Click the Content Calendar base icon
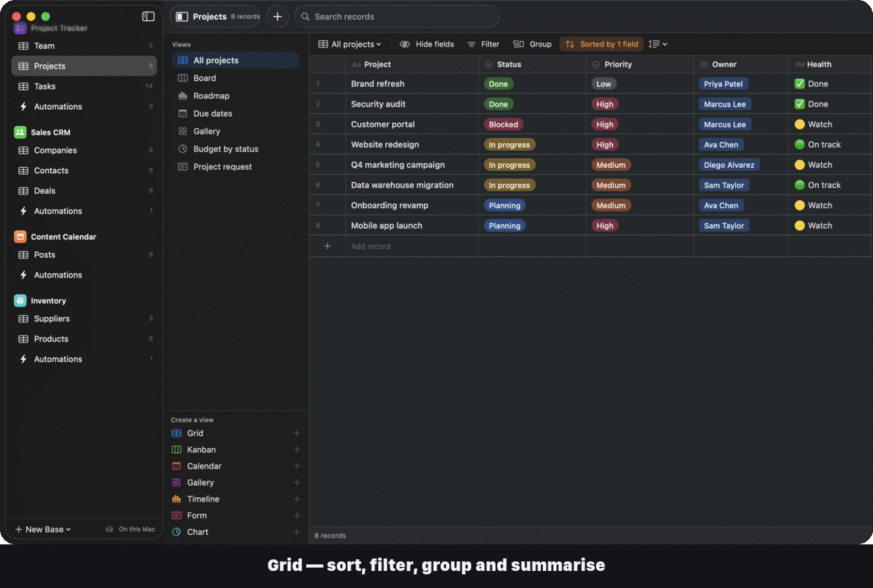The image size is (873, 588). coord(20,237)
